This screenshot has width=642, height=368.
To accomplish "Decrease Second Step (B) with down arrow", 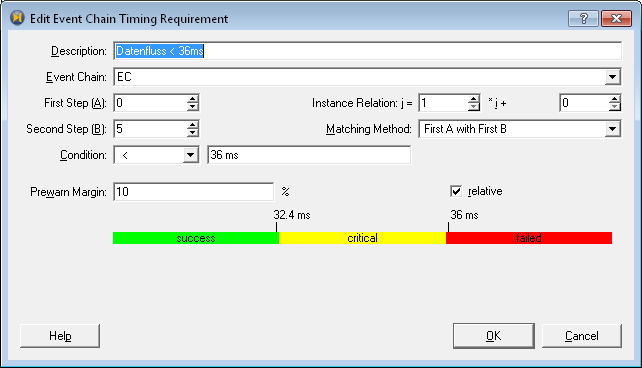I will click(x=193, y=133).
